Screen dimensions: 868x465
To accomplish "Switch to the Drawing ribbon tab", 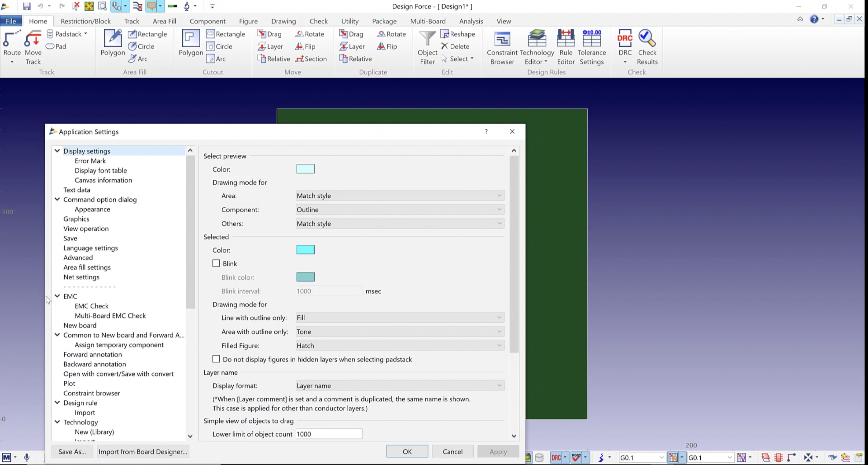I will [283, 21].
